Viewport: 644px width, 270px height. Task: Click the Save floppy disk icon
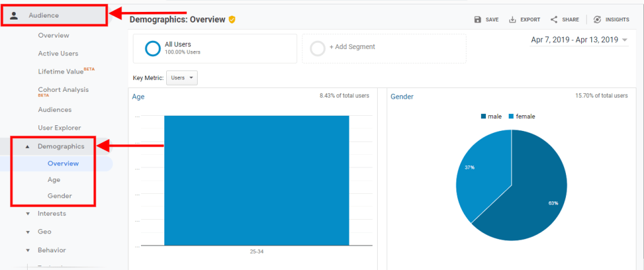click(x=478, y=20)
